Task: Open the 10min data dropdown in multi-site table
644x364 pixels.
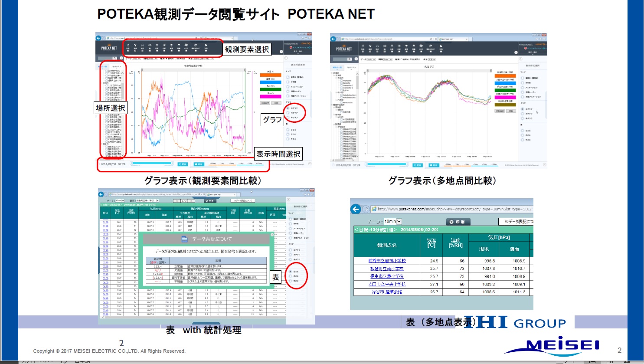Action: (393, 221)
